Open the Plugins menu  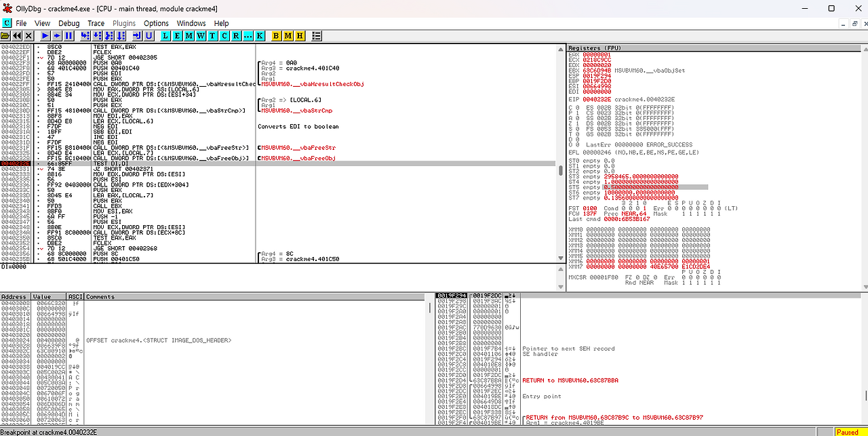[x=124, y=23]
